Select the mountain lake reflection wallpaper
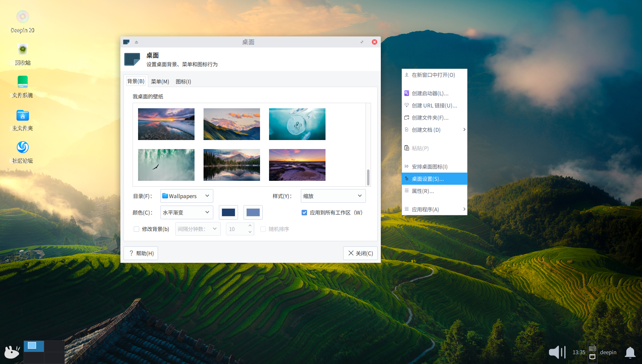The width and height of the screenshot is (642, 364). click(x=232, y=165)
